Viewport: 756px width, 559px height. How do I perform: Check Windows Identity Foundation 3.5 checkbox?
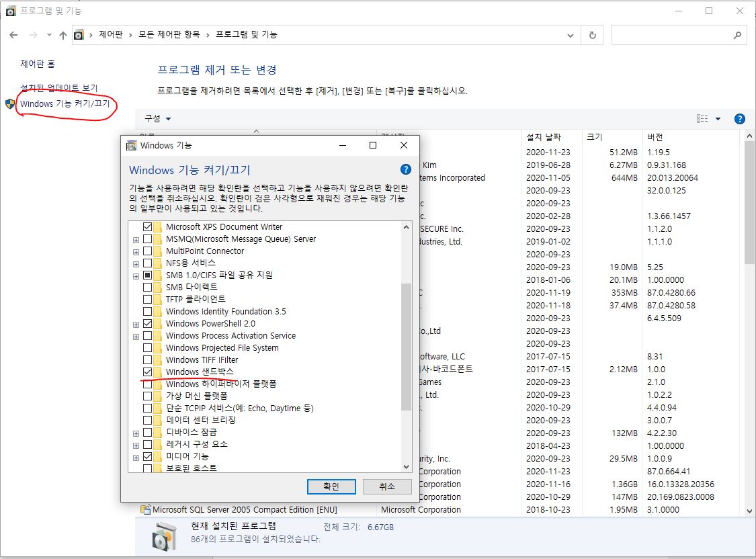point(148,311)
